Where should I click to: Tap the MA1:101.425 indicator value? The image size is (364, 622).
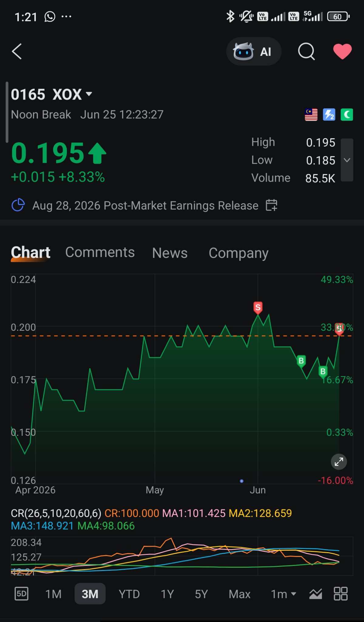tap(194, 513)
